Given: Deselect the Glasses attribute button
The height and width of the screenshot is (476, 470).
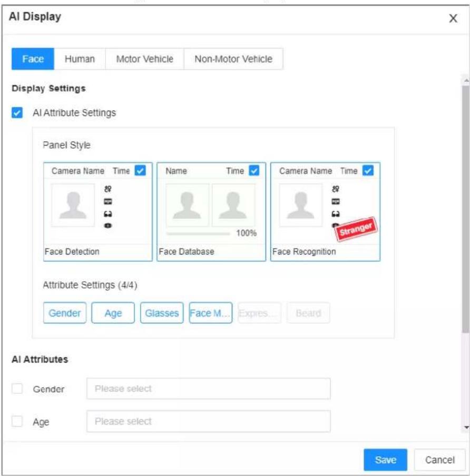Looking at the screenshot, I should coord(162,313).
